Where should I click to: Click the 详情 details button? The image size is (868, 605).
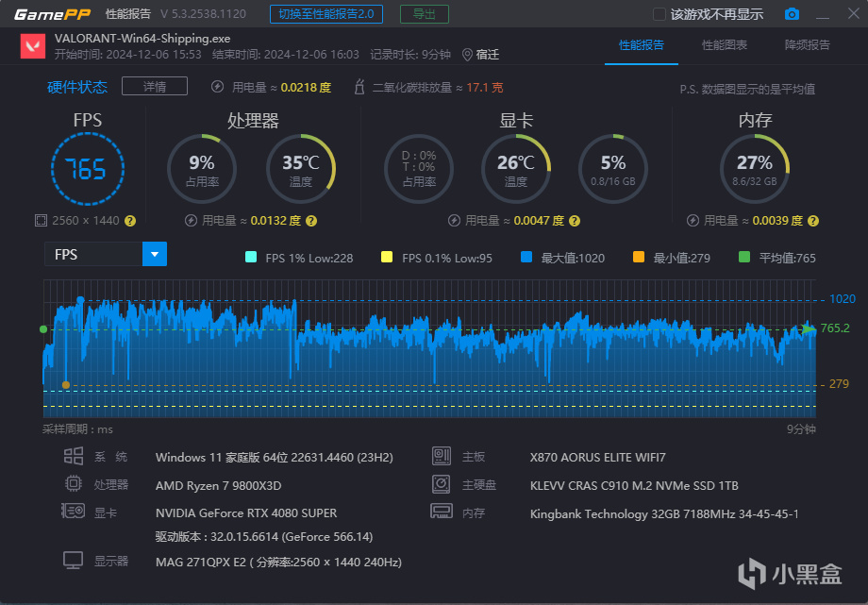pos(155,87)
